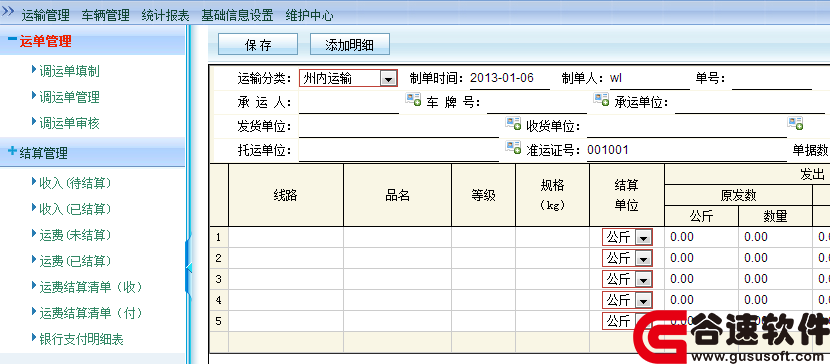Open 运费 (未结算) in the sidebar

coord(75,235)
